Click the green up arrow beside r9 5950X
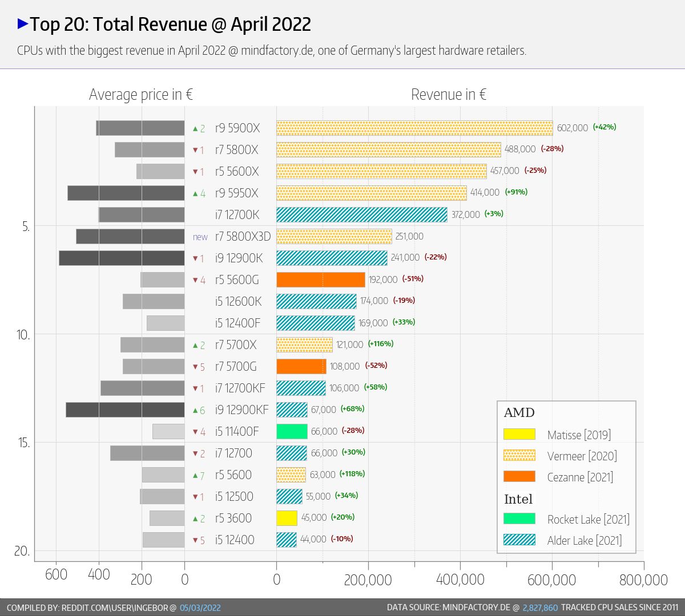This screenshot has width=685, height=616. [x=195, y=194]
